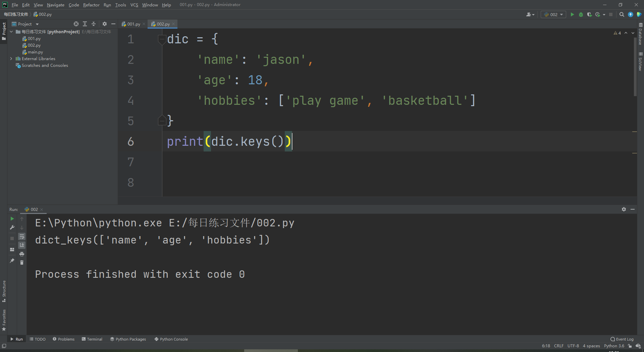Screen dimensions: 644x352
Task: Open the File menu
Action: (x=15, y=5)
